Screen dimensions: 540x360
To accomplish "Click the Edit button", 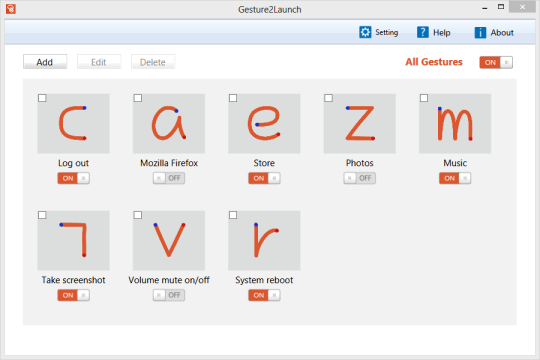I will [x=99, y=62].
